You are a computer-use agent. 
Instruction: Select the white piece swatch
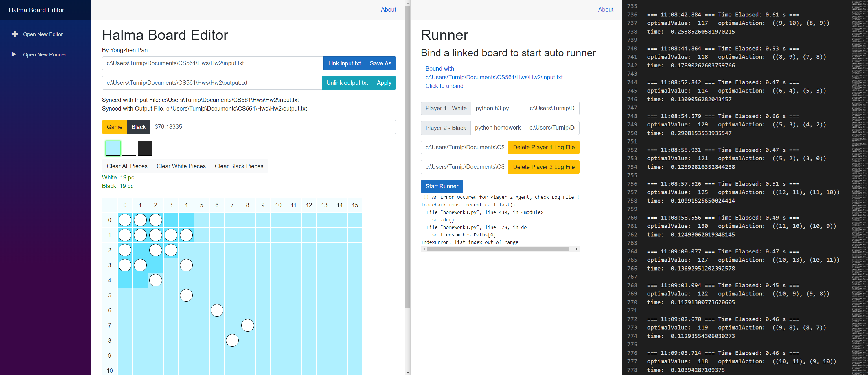(x=129, y=148)
